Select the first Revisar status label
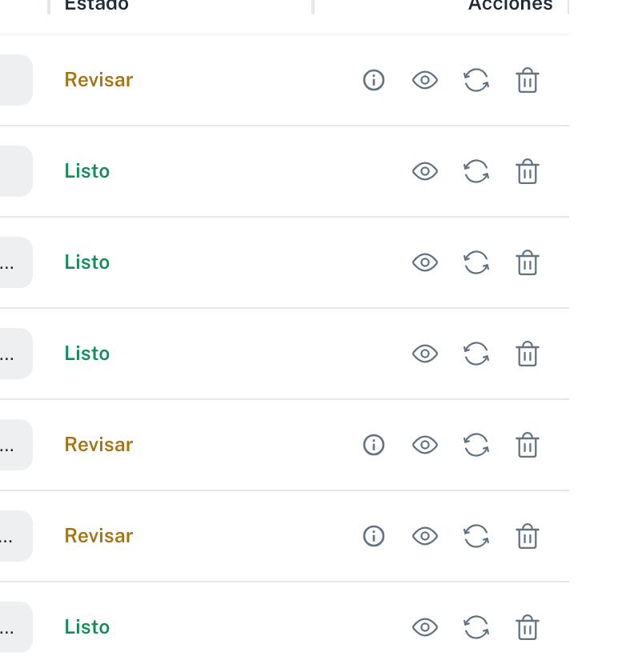This screenshot has height=672, width=634. point(98,80)
